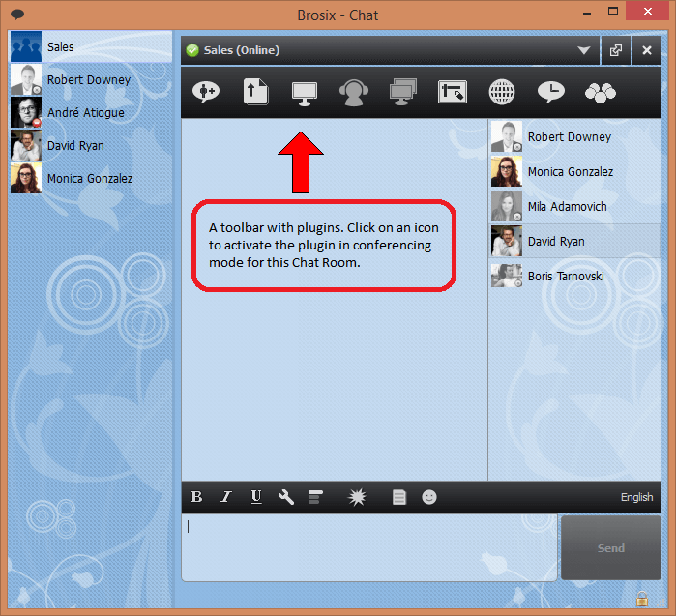Click the group circles plugin icon
The image size is (676, 616).
coord(601,93)
